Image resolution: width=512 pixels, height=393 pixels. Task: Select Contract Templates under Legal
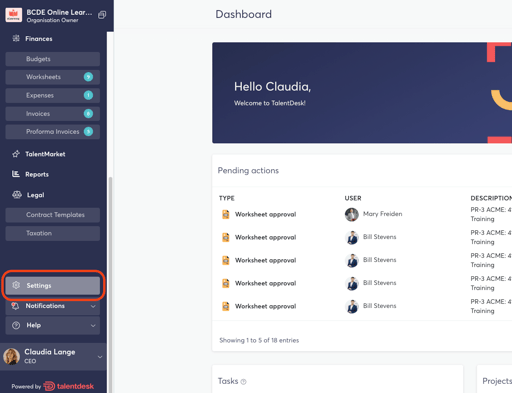53,215
